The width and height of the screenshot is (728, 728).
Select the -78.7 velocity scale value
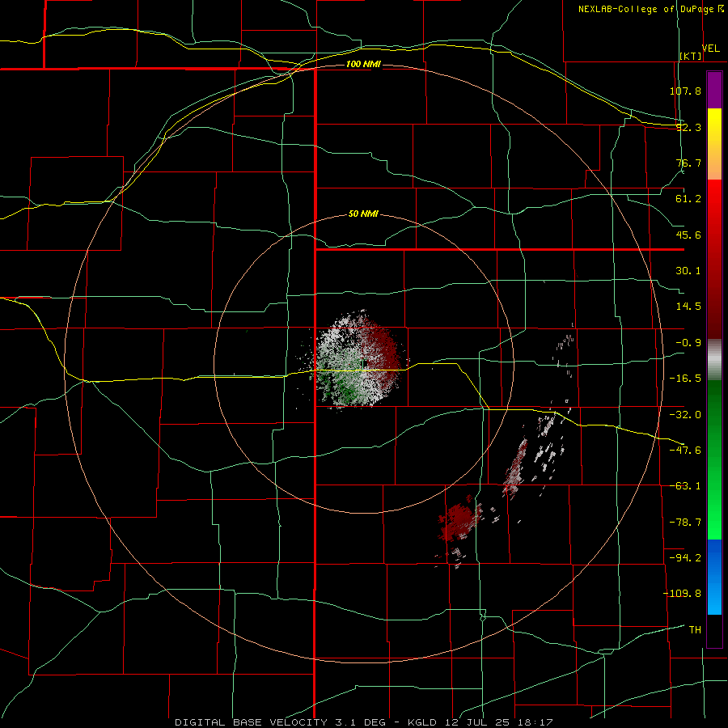click(x=685, y=522)
